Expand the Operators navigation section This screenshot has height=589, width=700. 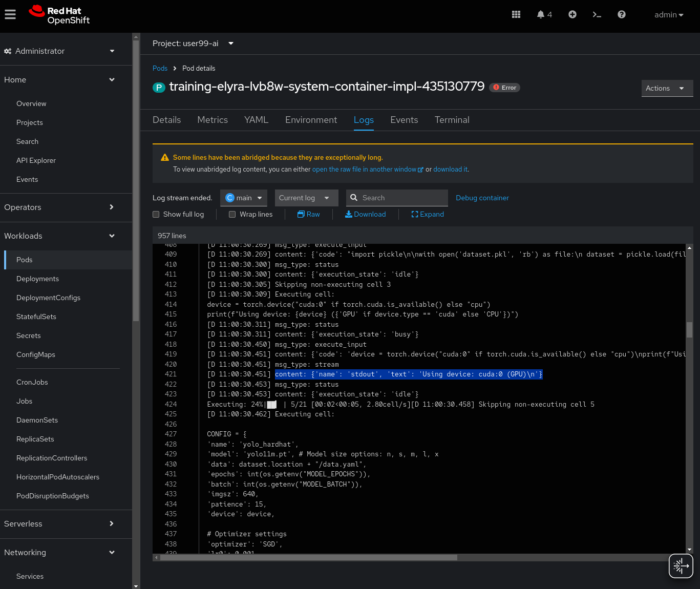click(x=59, y=207)
